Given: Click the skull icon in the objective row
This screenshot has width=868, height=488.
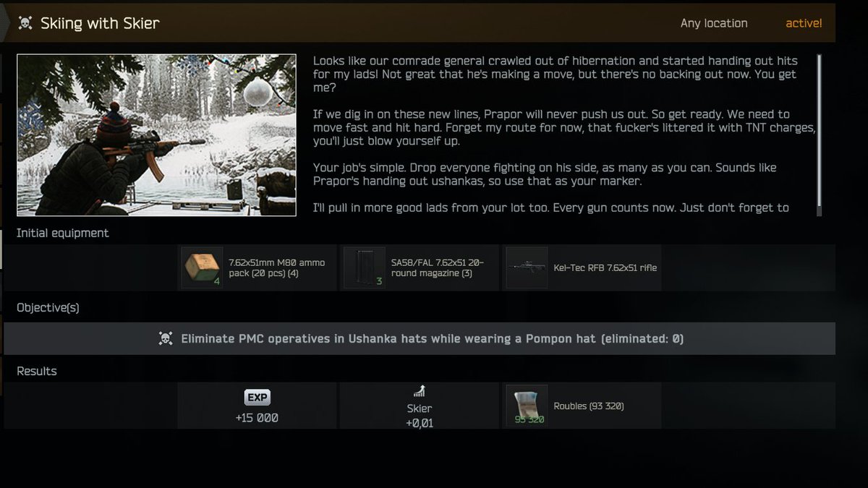Looking at the screenshot, I should click(166, 338).
